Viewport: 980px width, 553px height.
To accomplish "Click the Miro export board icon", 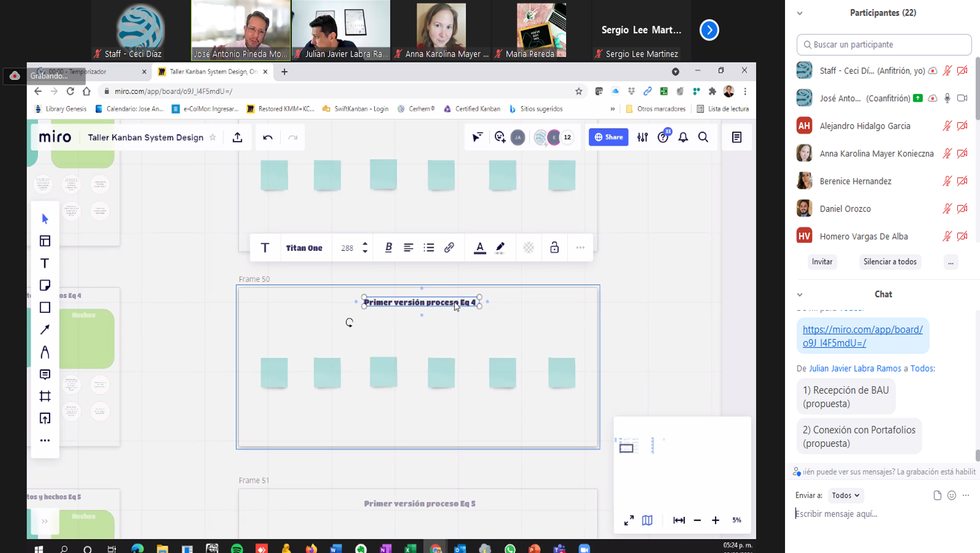I will (x=237, y=137).
